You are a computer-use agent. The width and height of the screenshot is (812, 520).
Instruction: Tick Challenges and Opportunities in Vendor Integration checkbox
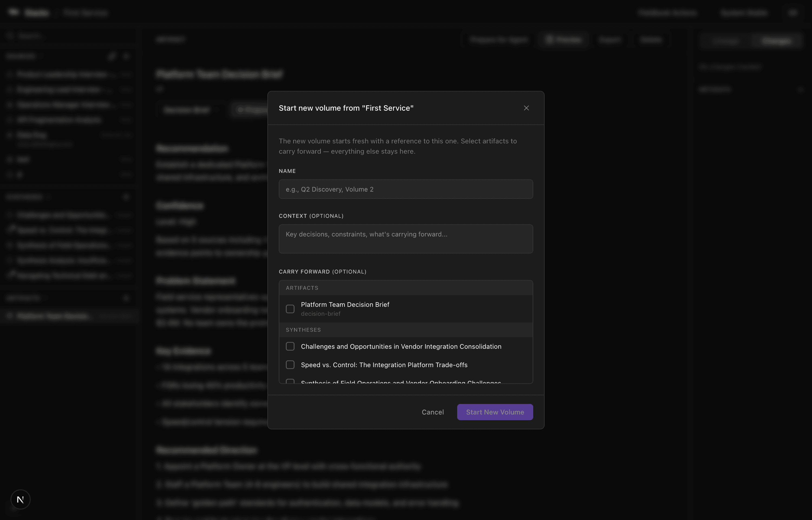coord(290,347)
